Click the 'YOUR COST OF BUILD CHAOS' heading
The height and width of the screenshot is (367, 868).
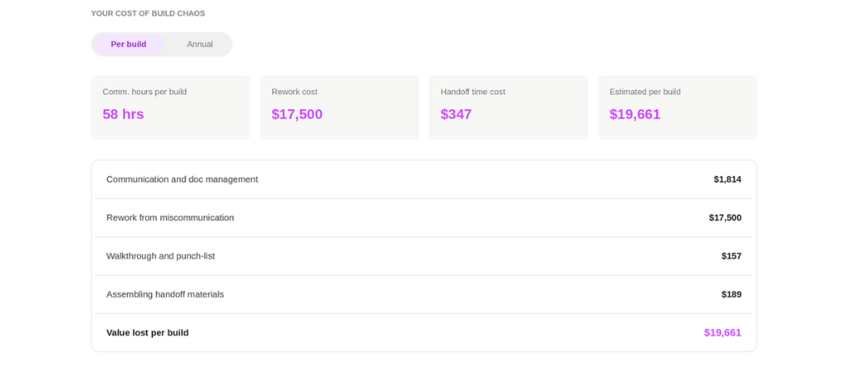click(x=148, y=13)
